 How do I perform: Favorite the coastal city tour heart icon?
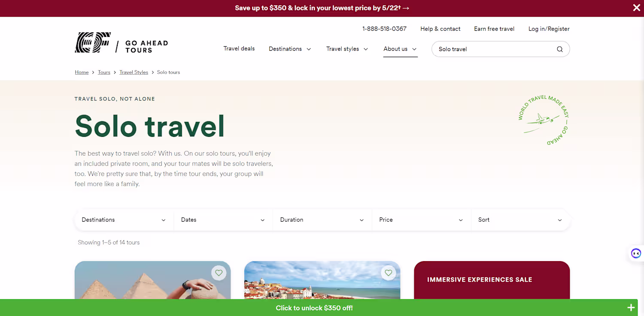(389, 273)
